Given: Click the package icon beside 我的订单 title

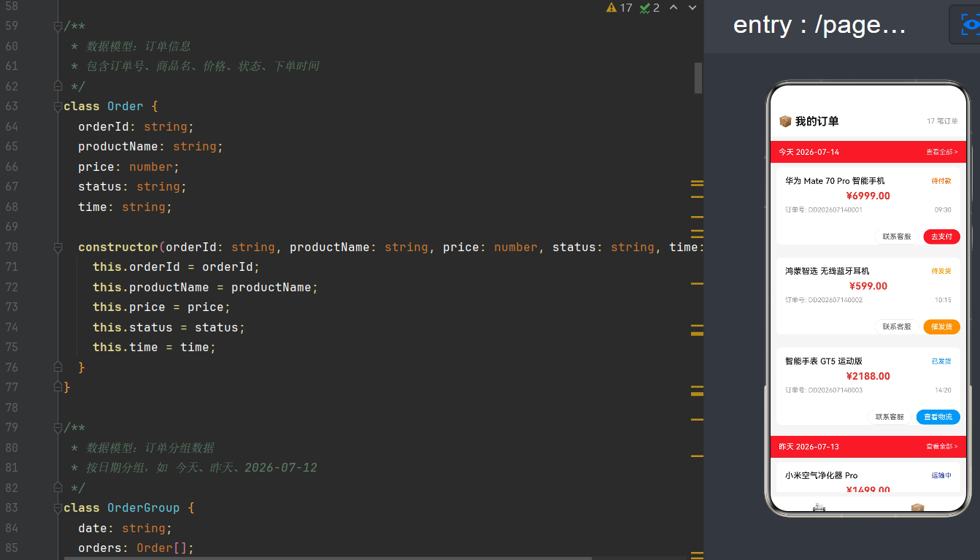Looking at the screenshot, I should (x=785, y=121).
